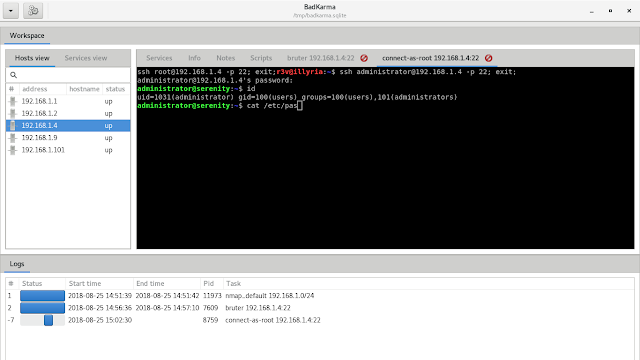Click pulsing progress bar of connect-as-root task

click(42, 320)
